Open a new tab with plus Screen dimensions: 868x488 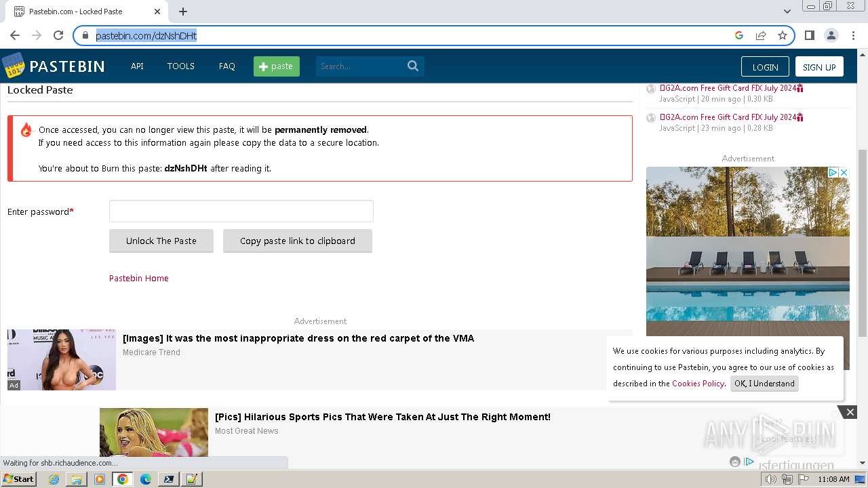183,12
